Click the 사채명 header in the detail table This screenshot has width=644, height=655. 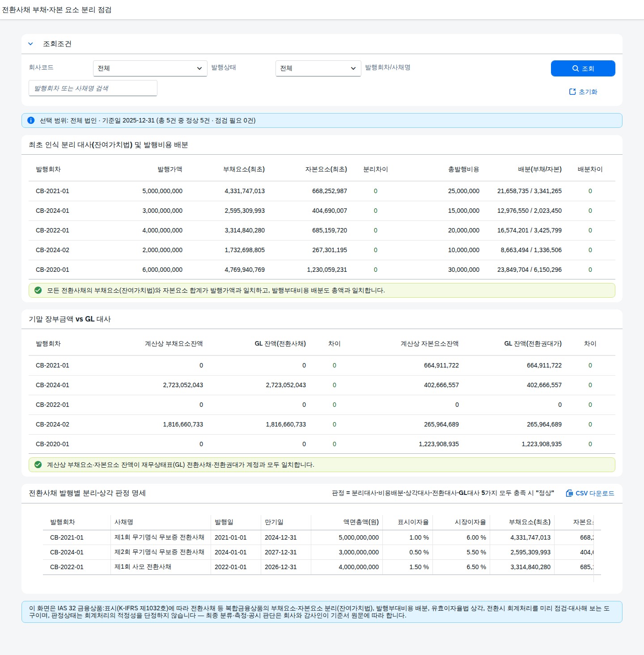[x=124, y=522]
